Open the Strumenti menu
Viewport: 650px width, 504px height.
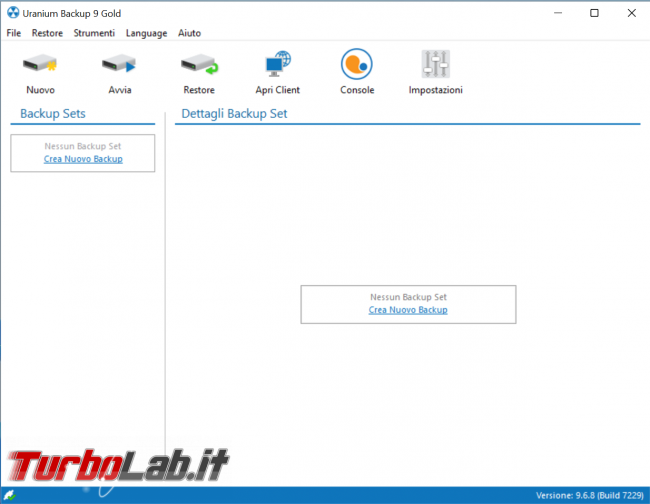[94, 33]
